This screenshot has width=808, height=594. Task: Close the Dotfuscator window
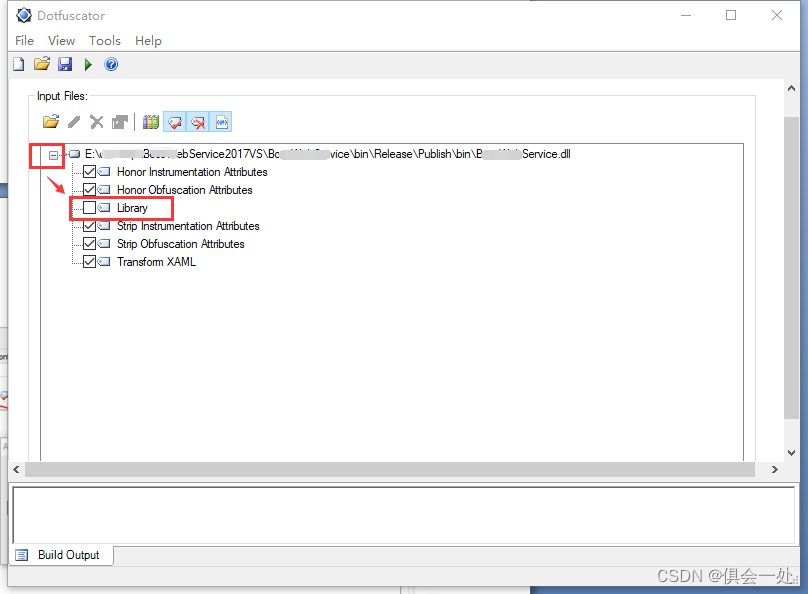pyautogui.click(x=777, y=15)
